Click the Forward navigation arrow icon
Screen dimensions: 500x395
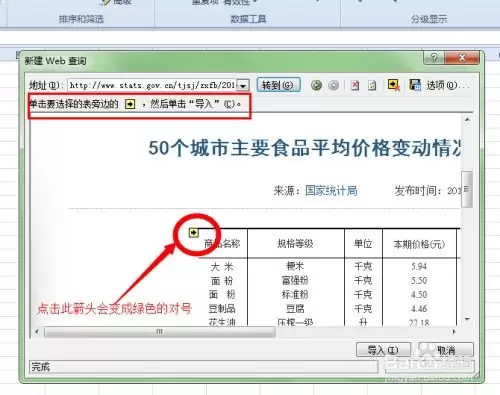click(333, 85)
